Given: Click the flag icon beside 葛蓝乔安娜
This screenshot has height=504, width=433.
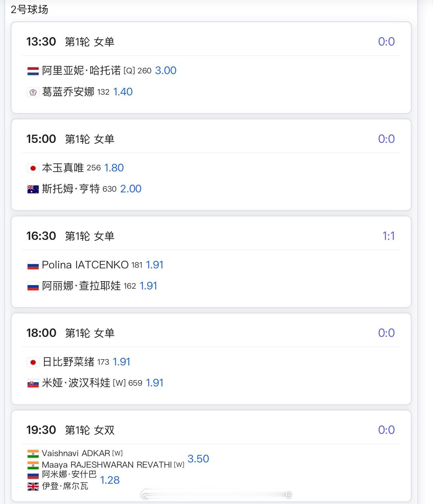Looking at the screenshot, I should coord(33,92).
